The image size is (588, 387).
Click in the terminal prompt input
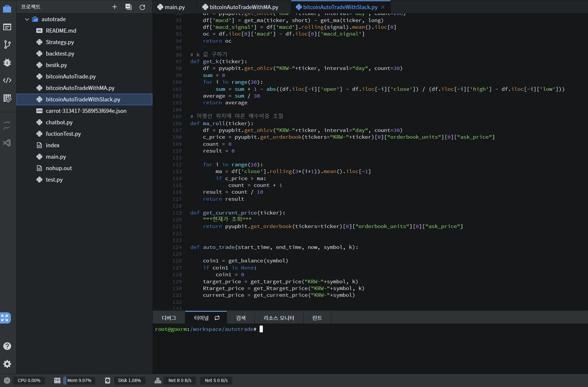click(x=261, y=329)
